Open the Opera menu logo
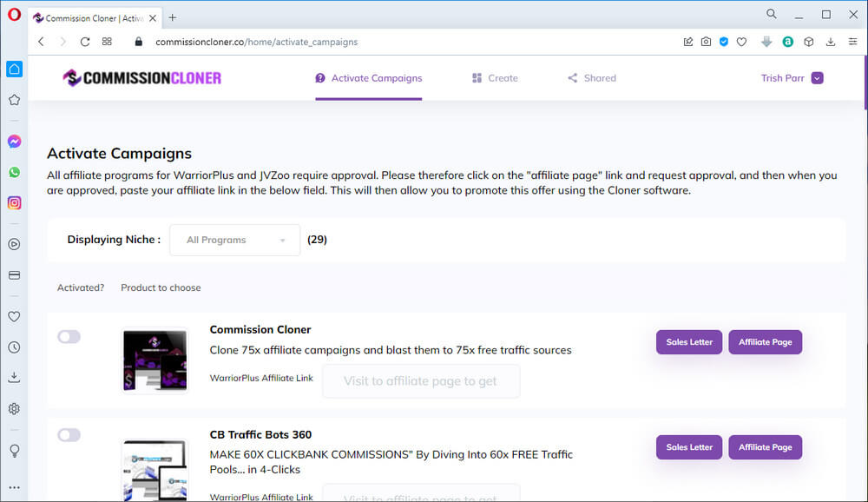 [15, 15]
